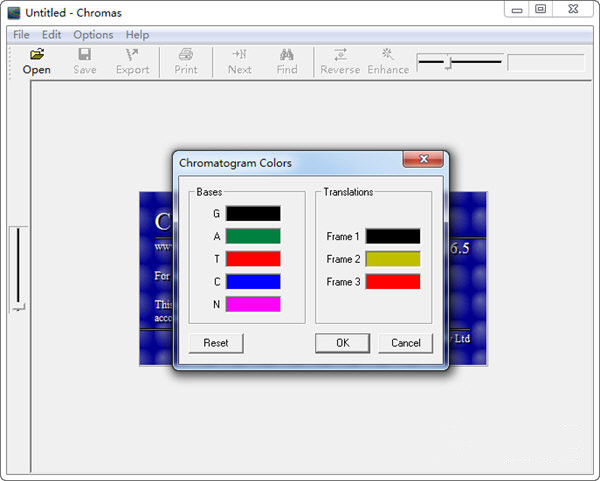Click the Enhance toolbar icon
The image size is (600, 481).
click(x=388, y=54)
